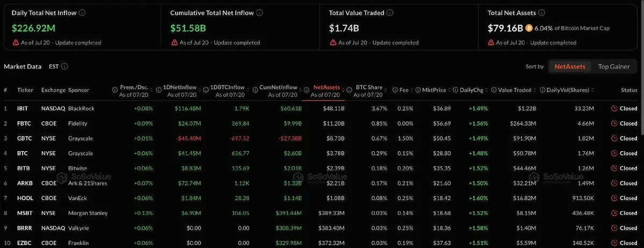Viewport: 644px width, 248px height.
Task: Click the Exchange column header
Action: pyautogui.click(x=53, y=90)
